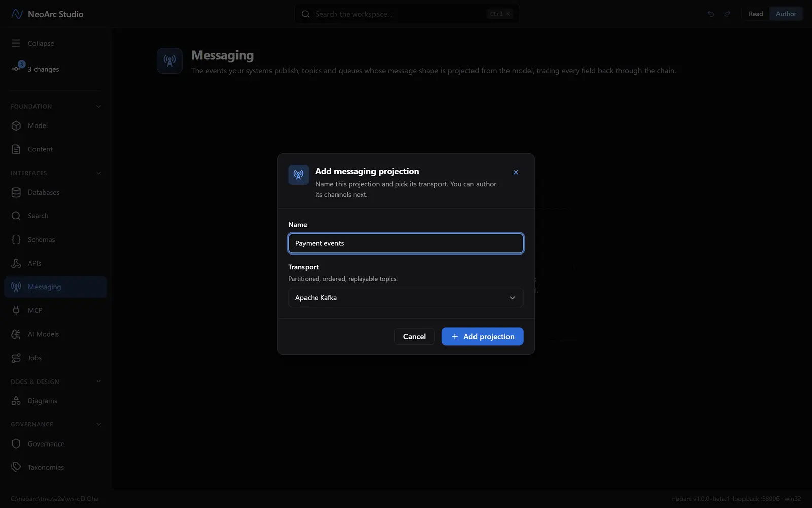Viewport: 812px width, 508px height.
Task: Click the Search the workspace field
Action: pyautogui.click(x=407, y=14)
